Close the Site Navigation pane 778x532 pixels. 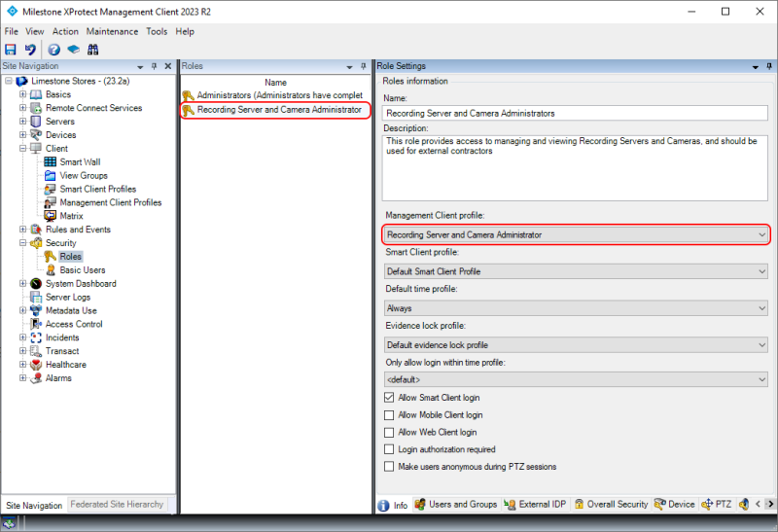point(168,66)
